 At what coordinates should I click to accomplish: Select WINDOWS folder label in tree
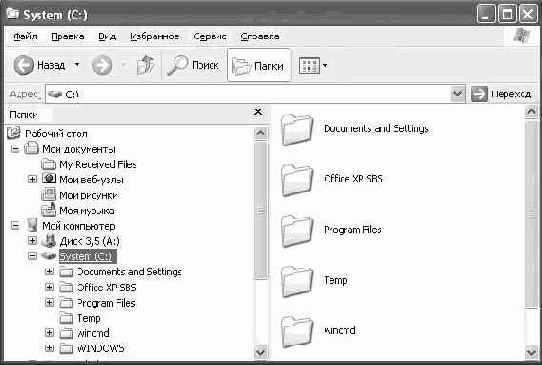click(100, 348)
